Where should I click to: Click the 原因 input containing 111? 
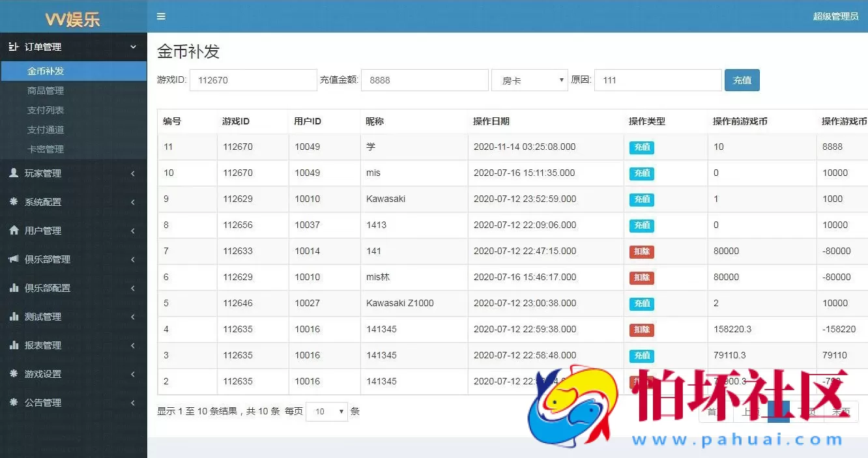click(658, 79)
